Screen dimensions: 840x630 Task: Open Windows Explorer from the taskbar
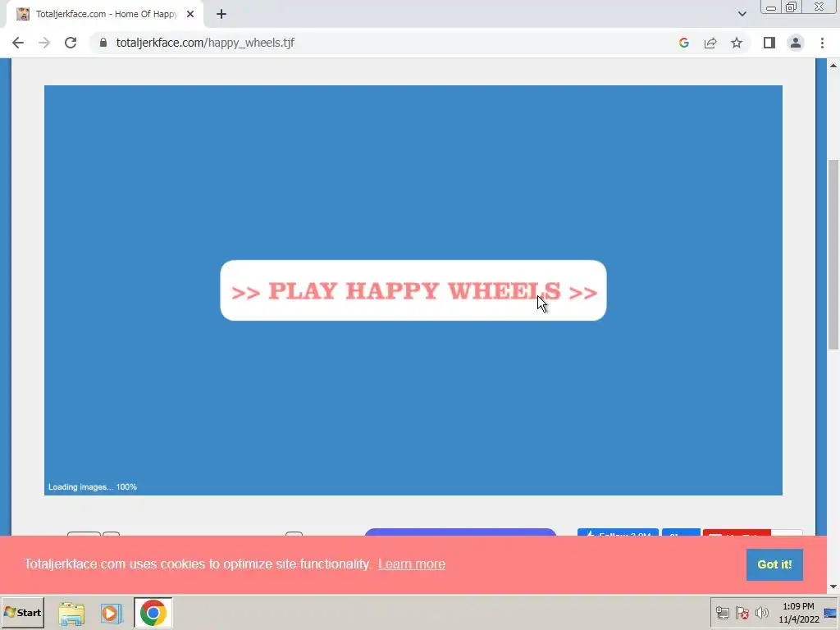click(71, 613)
